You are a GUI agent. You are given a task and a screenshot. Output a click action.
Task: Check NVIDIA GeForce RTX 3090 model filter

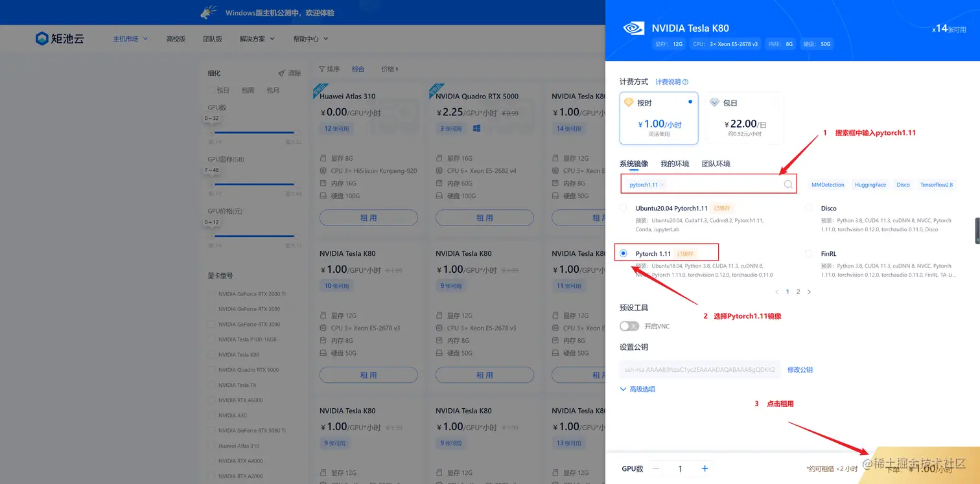click(x=211, y=325)
